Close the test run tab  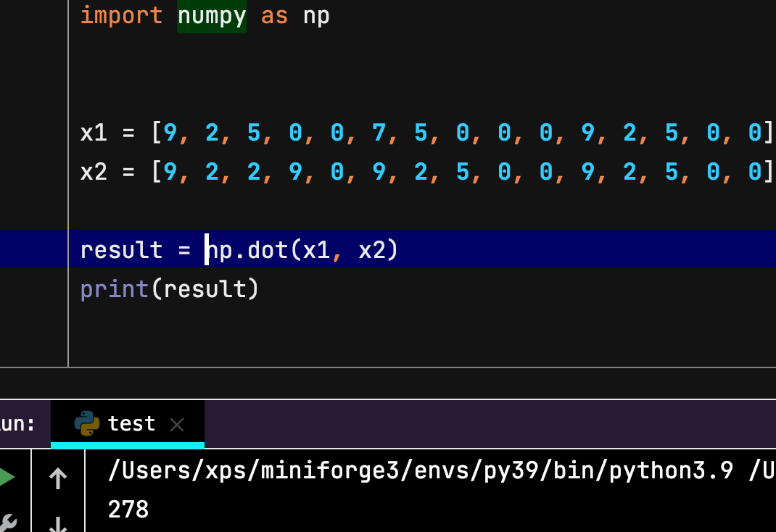pos(177,424)
